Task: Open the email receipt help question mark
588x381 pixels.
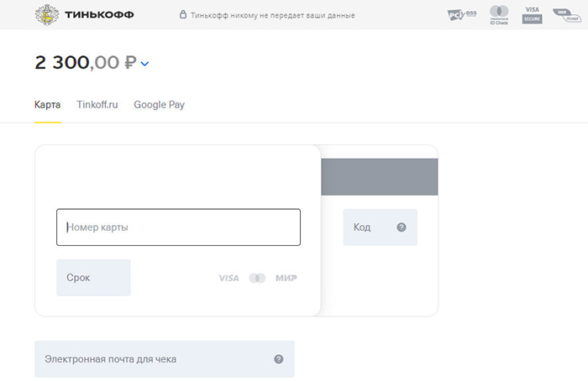Action: [279, 359]
